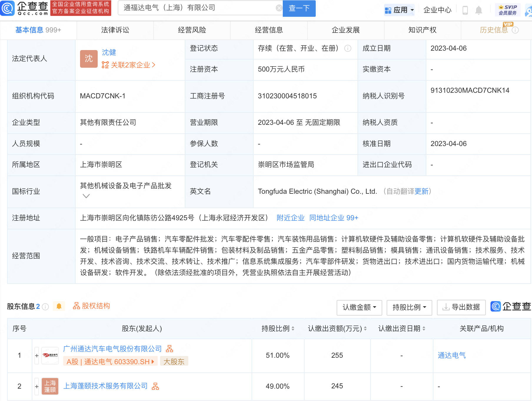Image resolution: width=532 pixels, height=401 pixels.
Task: Switch to the 法律诉讼 tab
Action: [x=115, y=30]
